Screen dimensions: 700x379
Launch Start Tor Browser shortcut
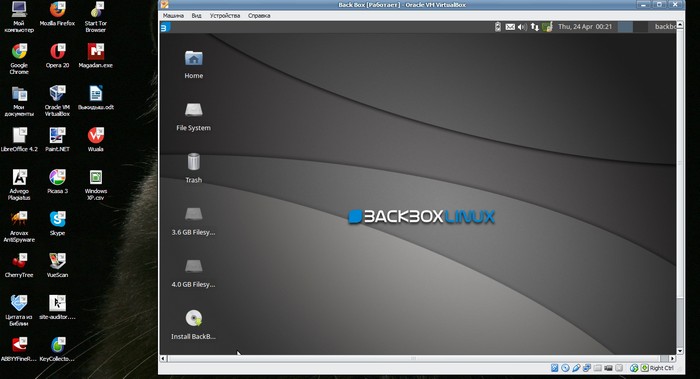[x=96, y=17]
